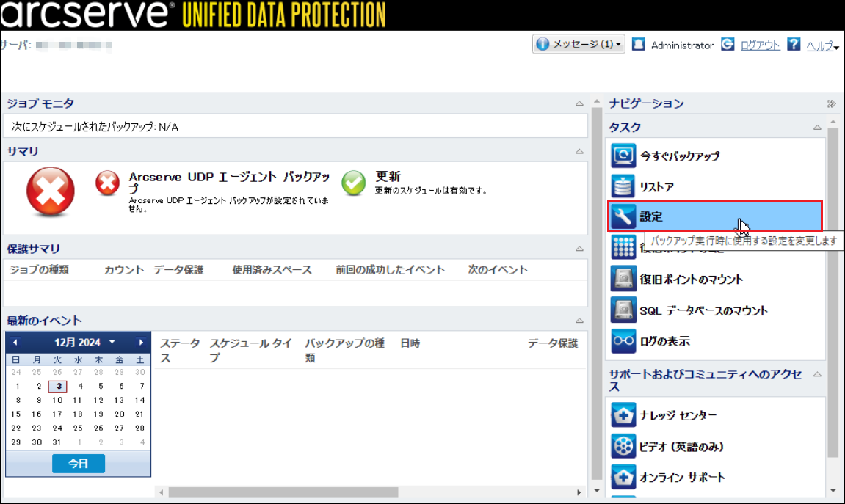Click the 次のイベント column header
845x504 pixels.
(x=498, y=270)
